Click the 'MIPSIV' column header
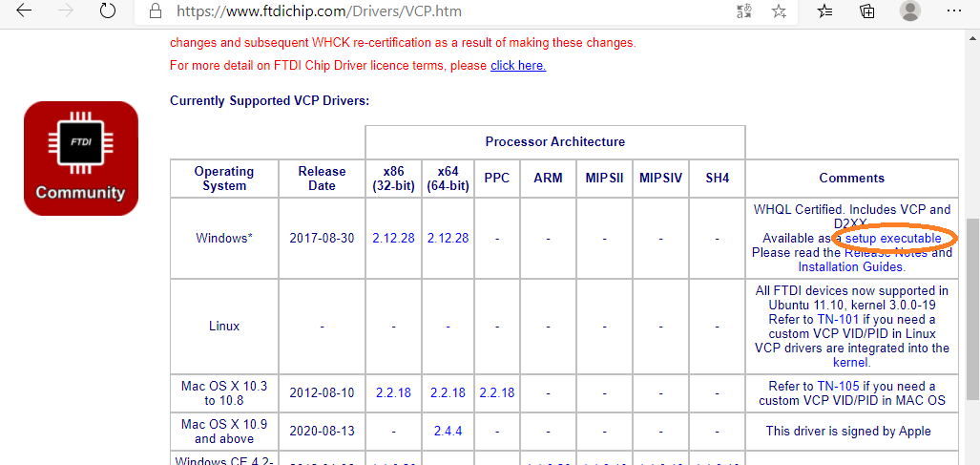This screenshot has height=465, width=980. point(660,179)
